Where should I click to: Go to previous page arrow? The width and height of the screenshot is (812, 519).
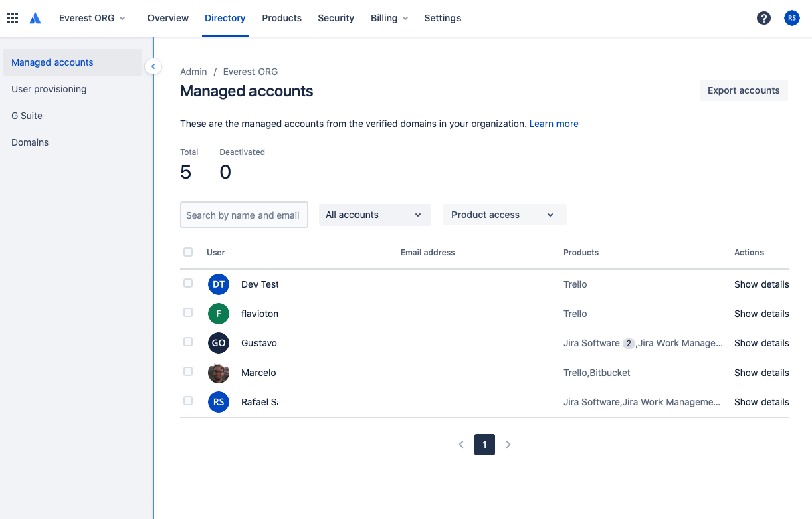pyautogui.click(x=461, y=445)
